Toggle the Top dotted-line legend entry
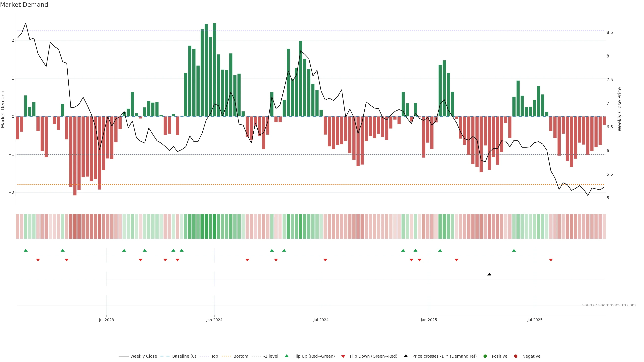 (x=214, y=356)
